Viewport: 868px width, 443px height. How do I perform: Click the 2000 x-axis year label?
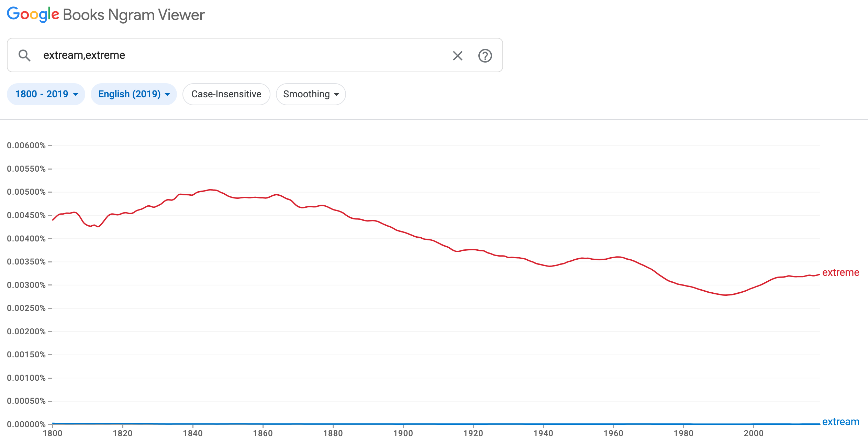point(754,433)
